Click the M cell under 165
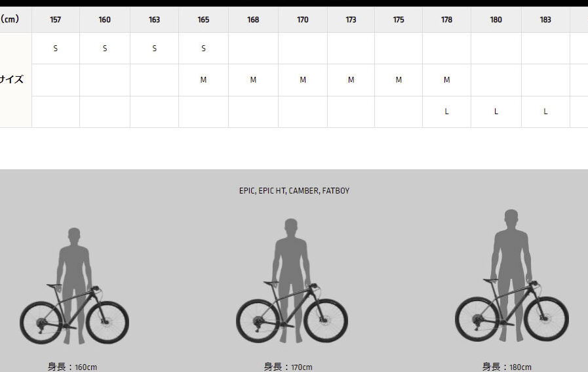Screen dimensions: 588x372 tap(203, 80)
